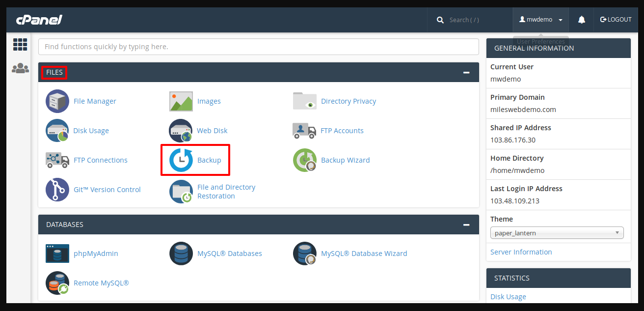Open the File Manager icon
The height and width of the screenshot is (311, 644).
coord(57,101)
